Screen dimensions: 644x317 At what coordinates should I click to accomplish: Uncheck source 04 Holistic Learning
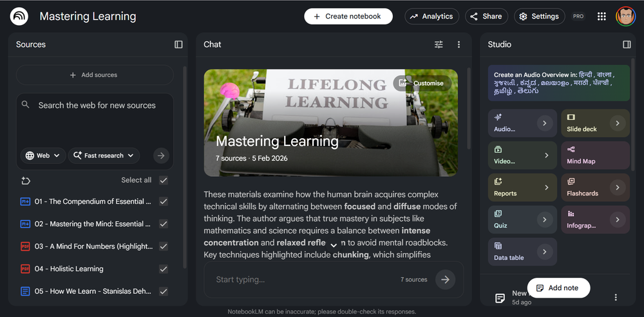(x=164, y=269)
